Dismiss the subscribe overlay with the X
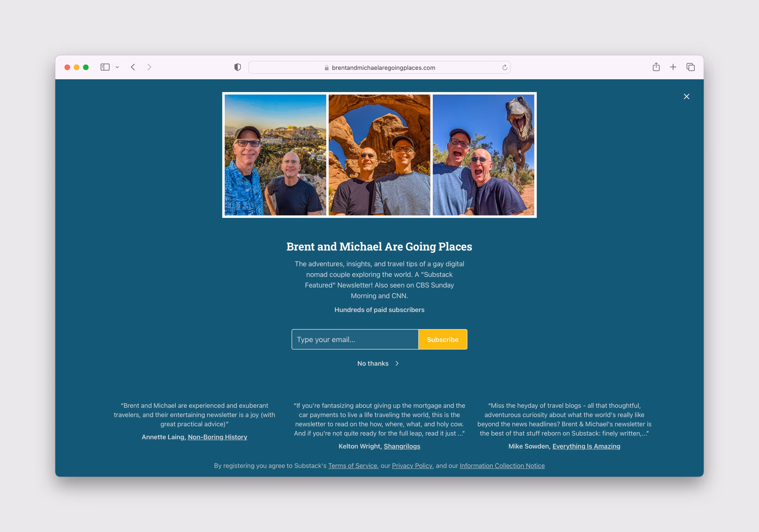Viewport: 759px width, 532px height. click(x=686, y=96)
